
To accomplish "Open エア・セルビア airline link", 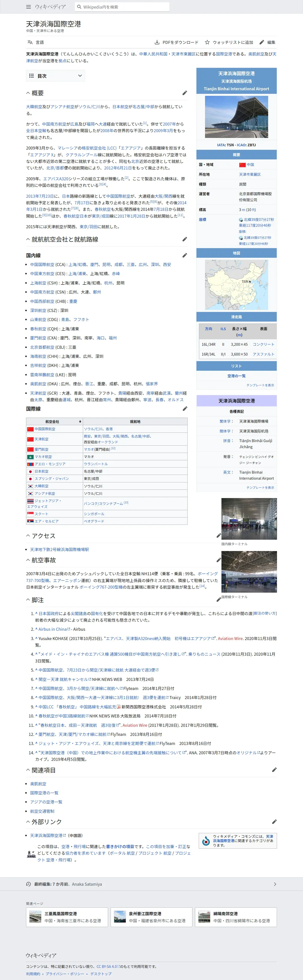I will [46, 521].
